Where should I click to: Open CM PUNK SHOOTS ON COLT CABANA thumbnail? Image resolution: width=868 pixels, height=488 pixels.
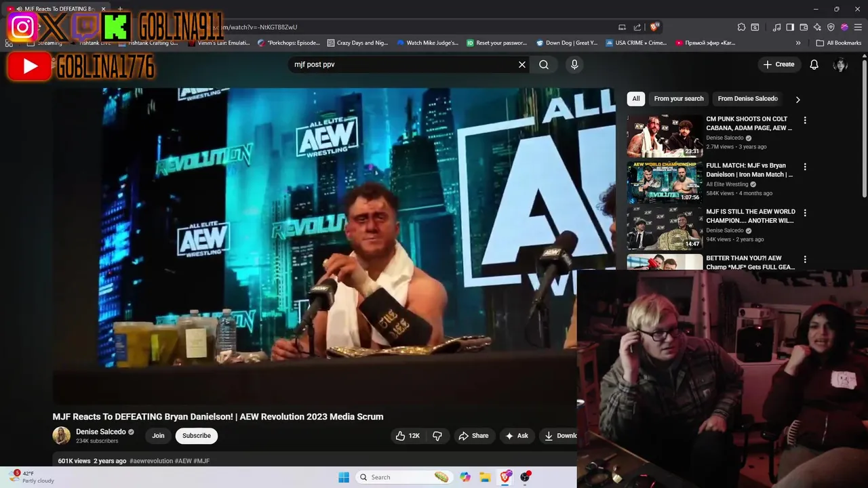pyautogui.click(x=665, y=136)
